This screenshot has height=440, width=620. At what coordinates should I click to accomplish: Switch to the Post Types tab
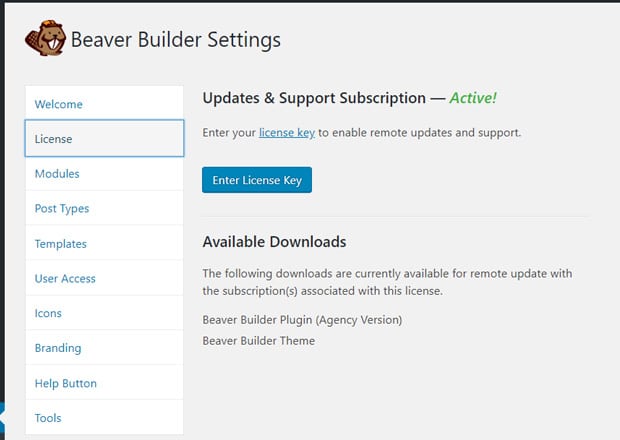coord(104,208)
